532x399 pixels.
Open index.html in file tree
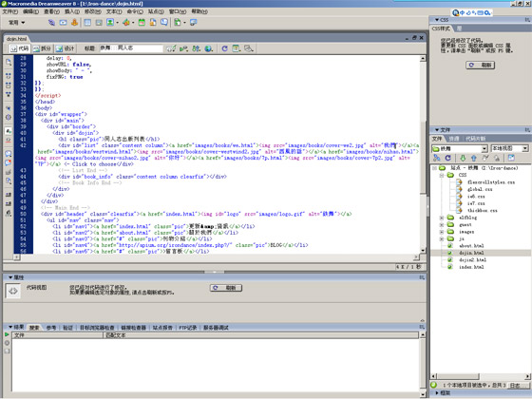click(x=471, y=267)
